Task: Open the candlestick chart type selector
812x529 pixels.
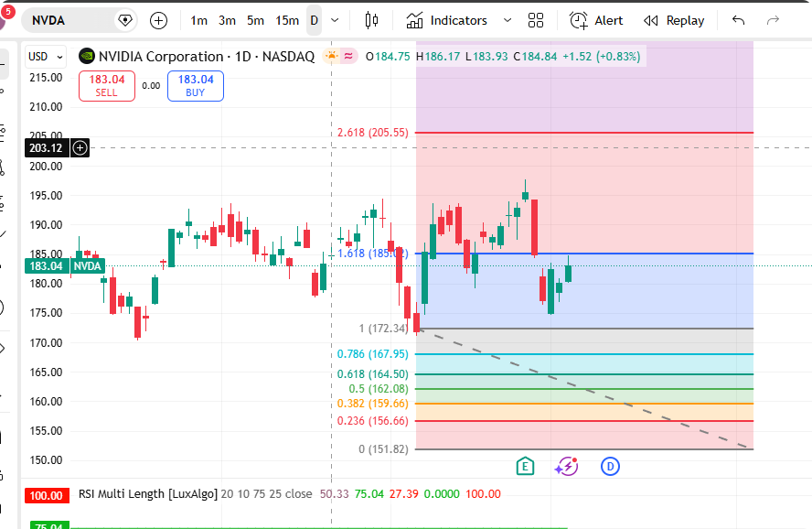Action: [371, 21]
